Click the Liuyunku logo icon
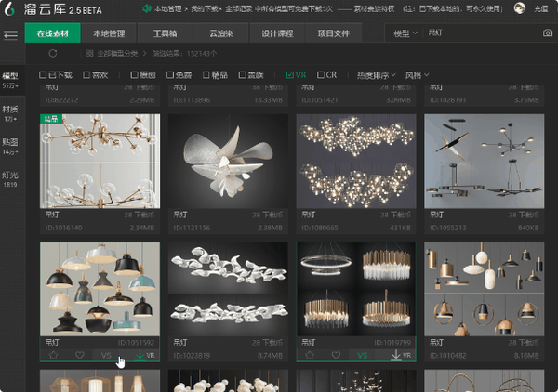This screenshot has width=558, height=392. tap(9, 9)
